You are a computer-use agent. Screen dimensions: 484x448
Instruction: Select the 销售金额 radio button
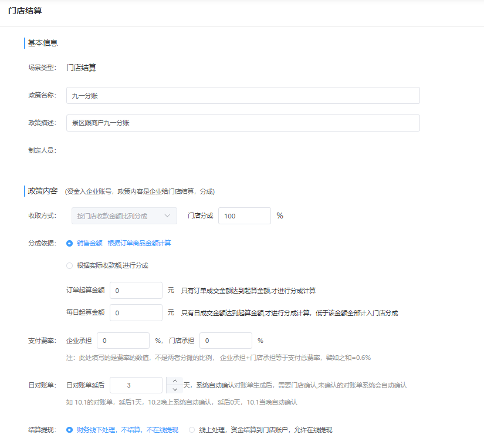pyautogui.click(x=70, y=243)
